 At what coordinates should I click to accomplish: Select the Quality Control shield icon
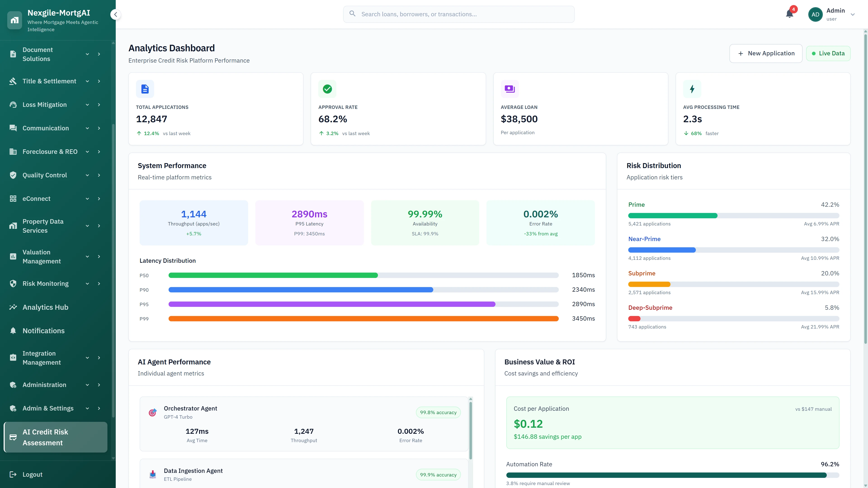click(x=13, y=175)
